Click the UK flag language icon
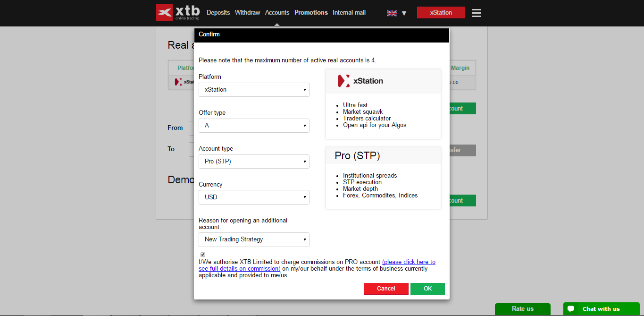 [x=392, y=13]
